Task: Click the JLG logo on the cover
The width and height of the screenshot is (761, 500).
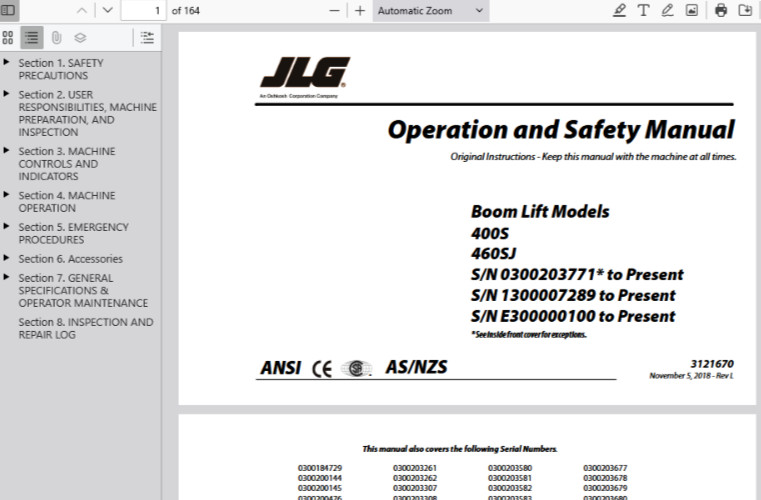Action: point(305,77)
